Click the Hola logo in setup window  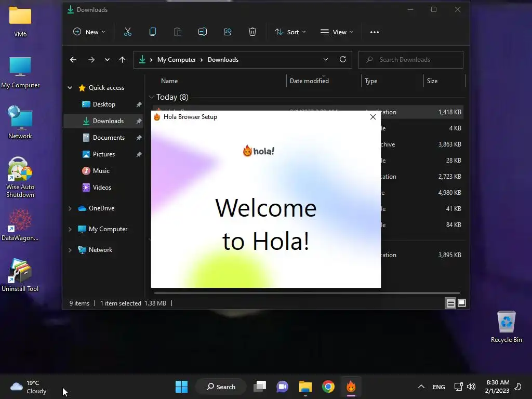click(259, 151)
